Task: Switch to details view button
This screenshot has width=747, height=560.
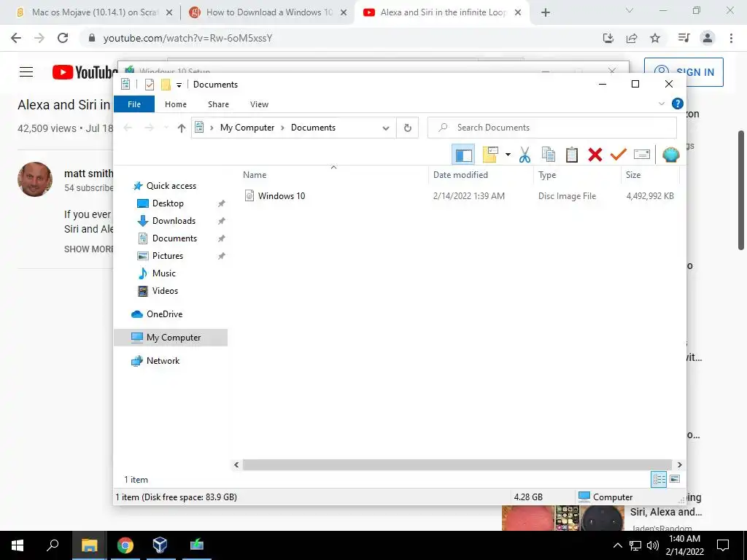Action: pyautogui.click(x=659, y=480)
